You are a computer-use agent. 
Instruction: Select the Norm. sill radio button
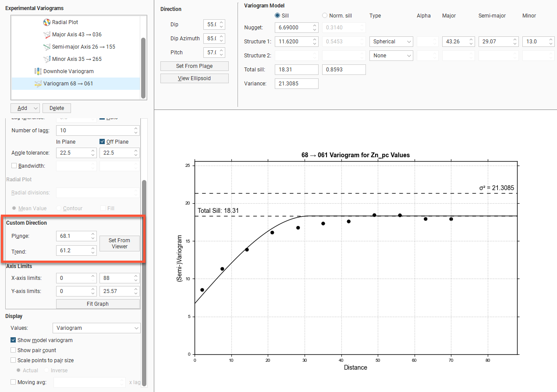tap(325, 16)
